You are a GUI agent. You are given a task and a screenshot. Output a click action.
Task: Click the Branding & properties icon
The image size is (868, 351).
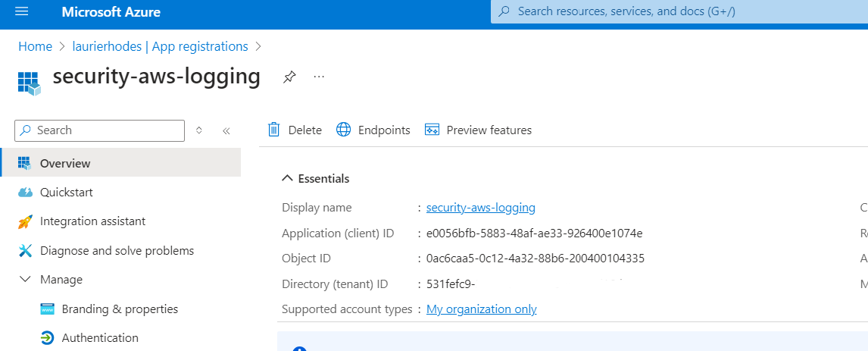click(47, 309)
